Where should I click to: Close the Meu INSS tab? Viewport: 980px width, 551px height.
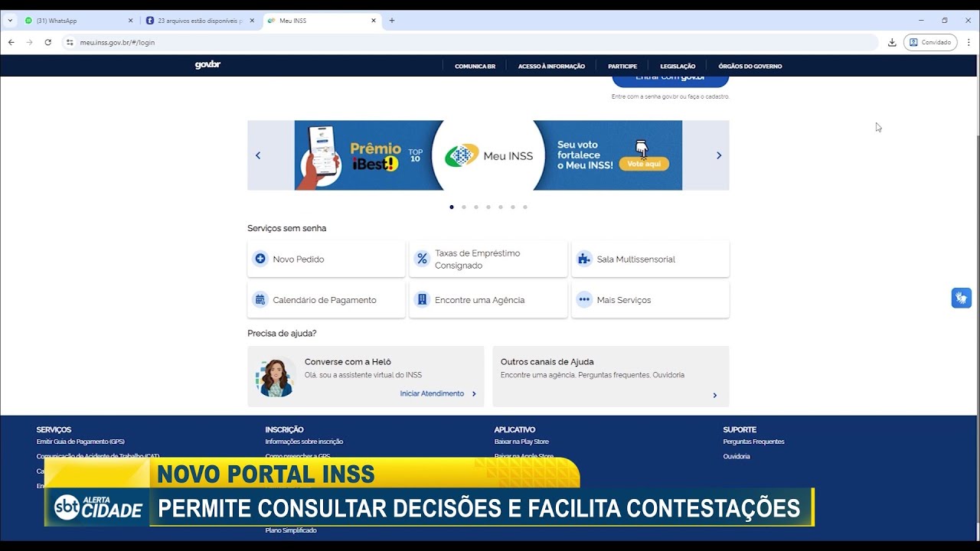[x=374, y=21]
